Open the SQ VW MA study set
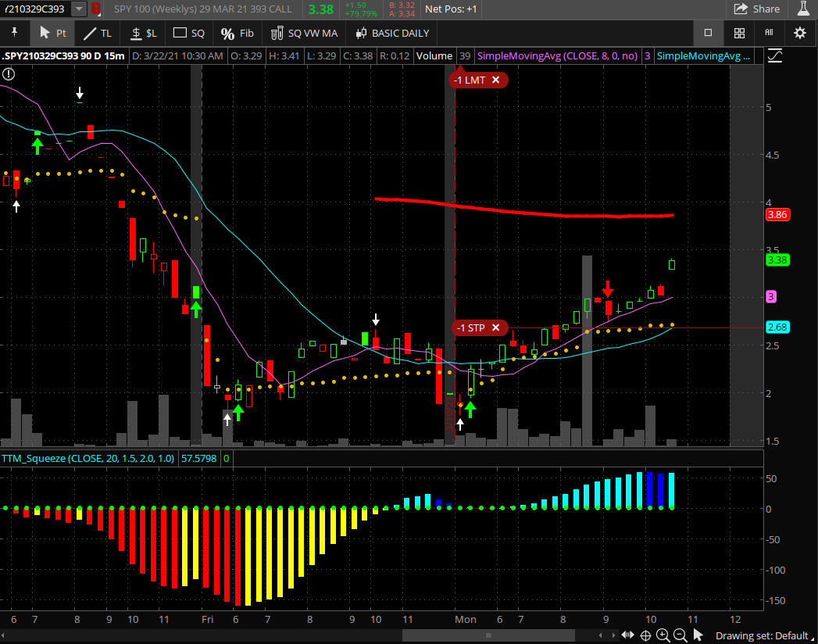818x644 pixels. [x=304, y=33]
